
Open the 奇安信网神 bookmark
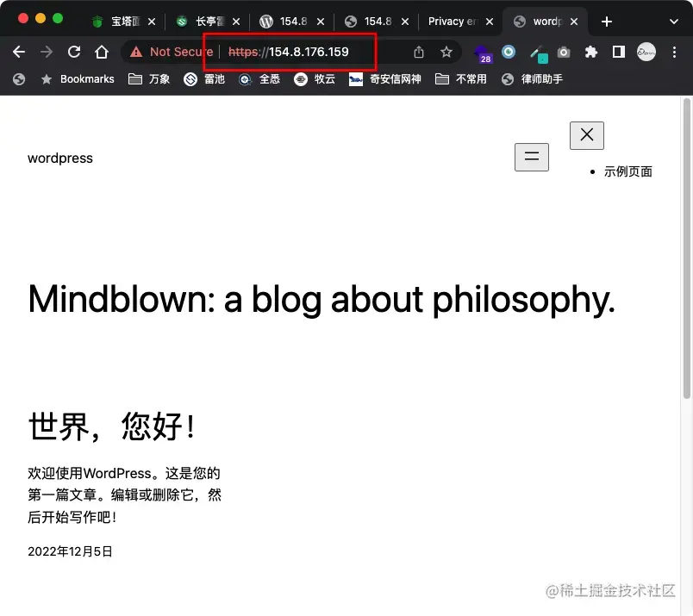coord(385,79)
